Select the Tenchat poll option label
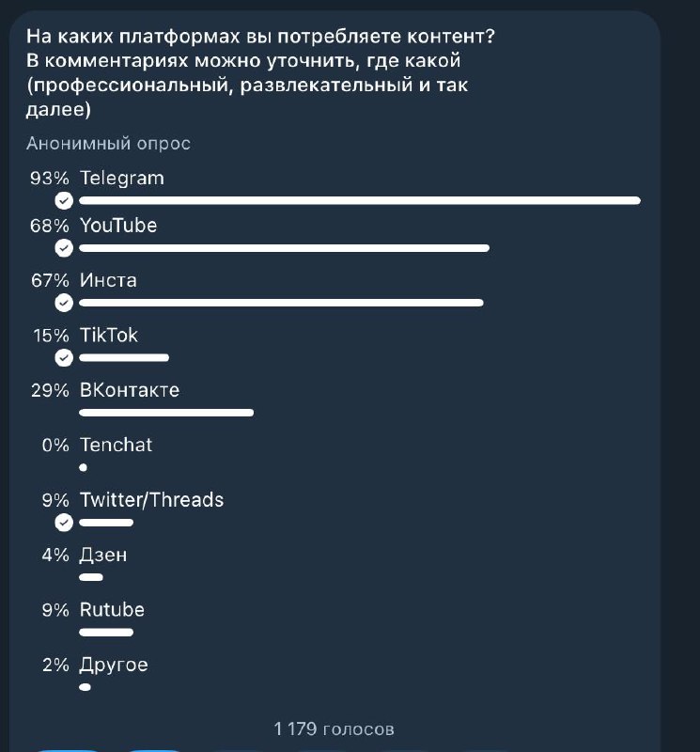This screenshot has width=700, height=752. (116, 445)
